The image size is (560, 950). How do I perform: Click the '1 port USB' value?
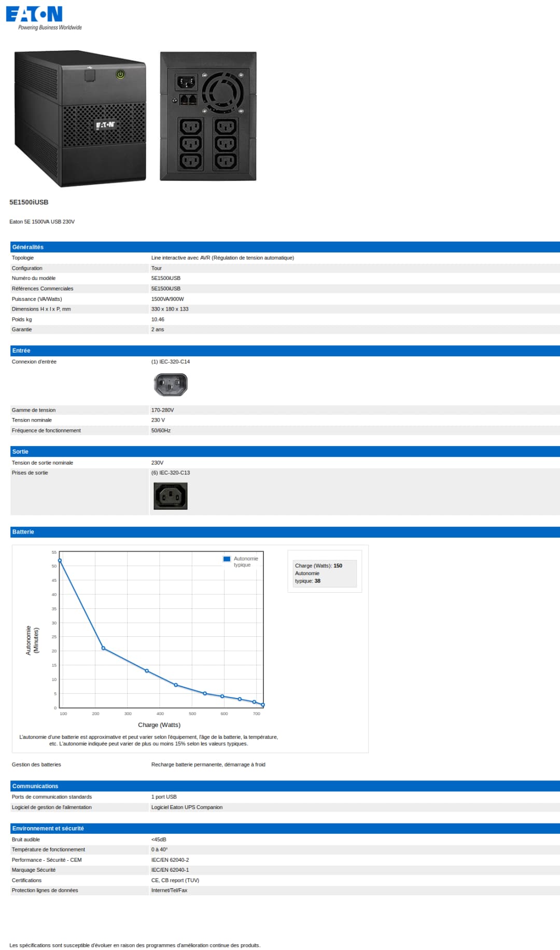tap(164, 797)
